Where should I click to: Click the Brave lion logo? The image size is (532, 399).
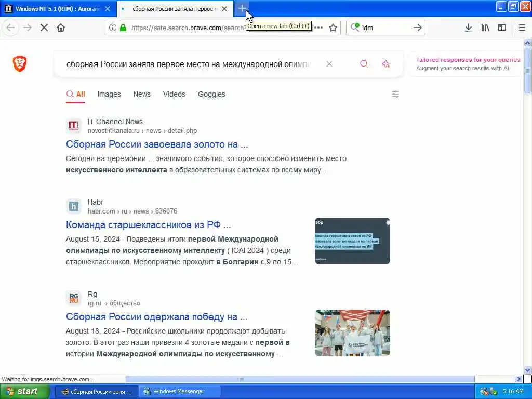[x=20, y=64]
